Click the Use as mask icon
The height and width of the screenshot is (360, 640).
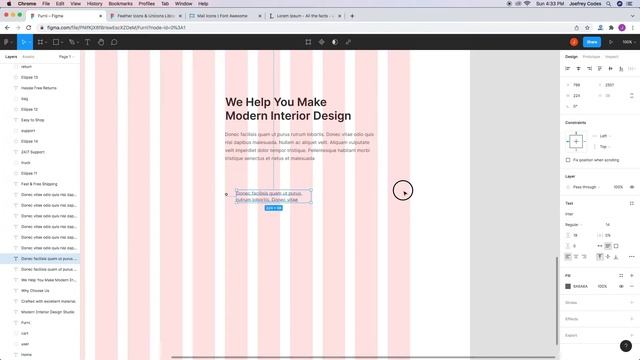[335, 42]
